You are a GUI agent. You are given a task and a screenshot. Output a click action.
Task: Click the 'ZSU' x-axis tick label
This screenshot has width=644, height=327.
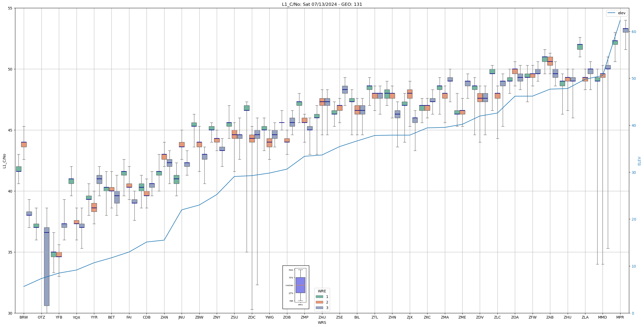pos(234,317)
